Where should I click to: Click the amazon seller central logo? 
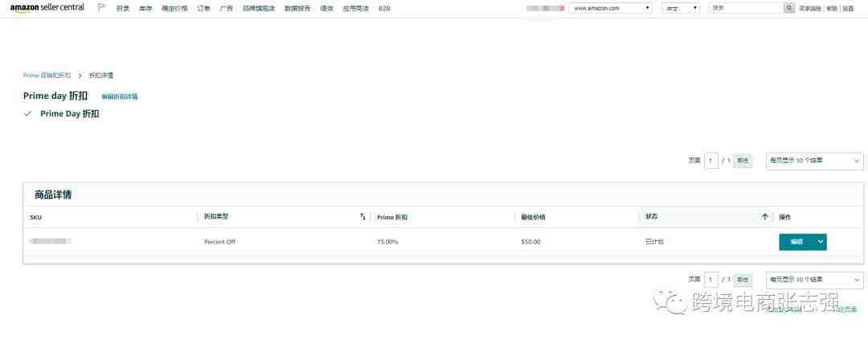pyautogui.click(x=47, y=8)
